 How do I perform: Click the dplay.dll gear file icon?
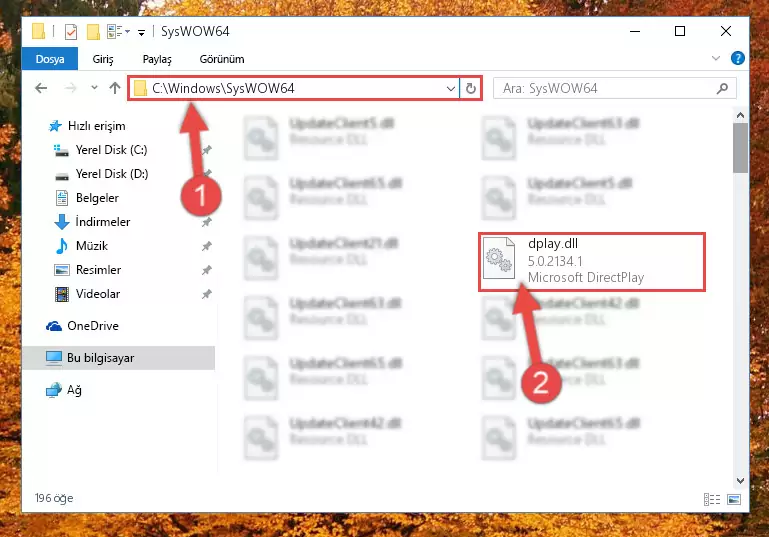[499, 258]
